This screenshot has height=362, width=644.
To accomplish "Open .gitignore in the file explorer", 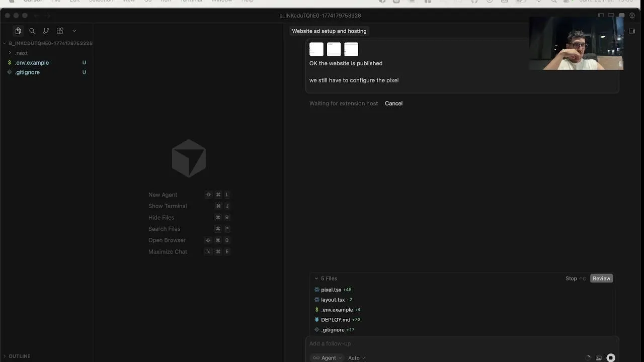I will point(27,72).
